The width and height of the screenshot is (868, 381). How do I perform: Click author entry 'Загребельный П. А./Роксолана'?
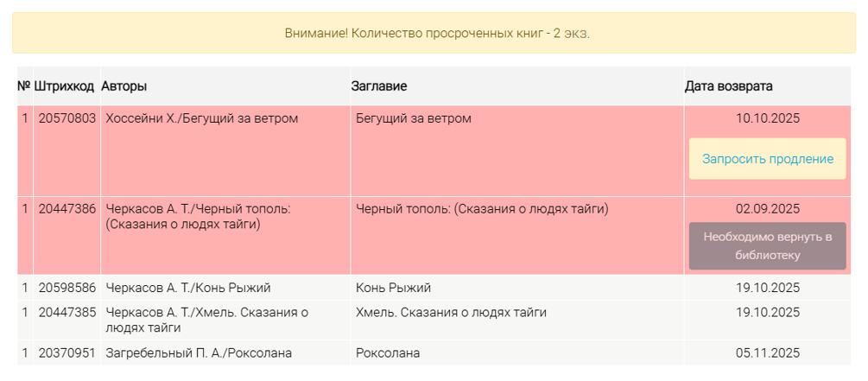click(199, 353)
